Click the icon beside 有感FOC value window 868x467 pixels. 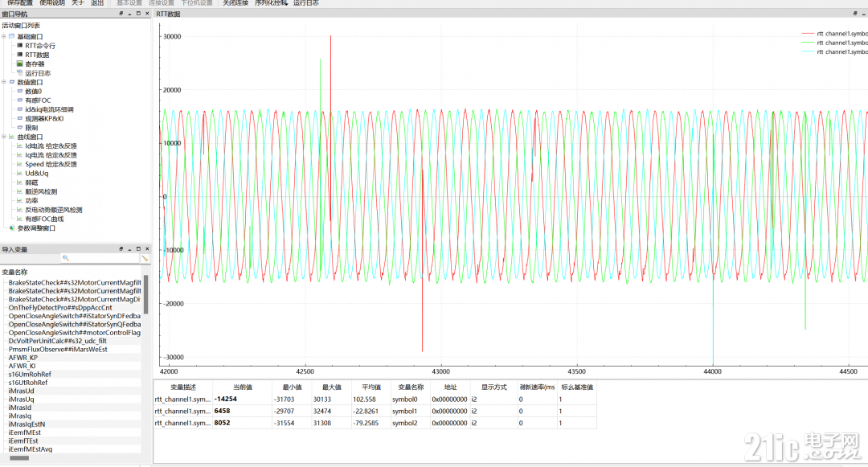(20, 100)
